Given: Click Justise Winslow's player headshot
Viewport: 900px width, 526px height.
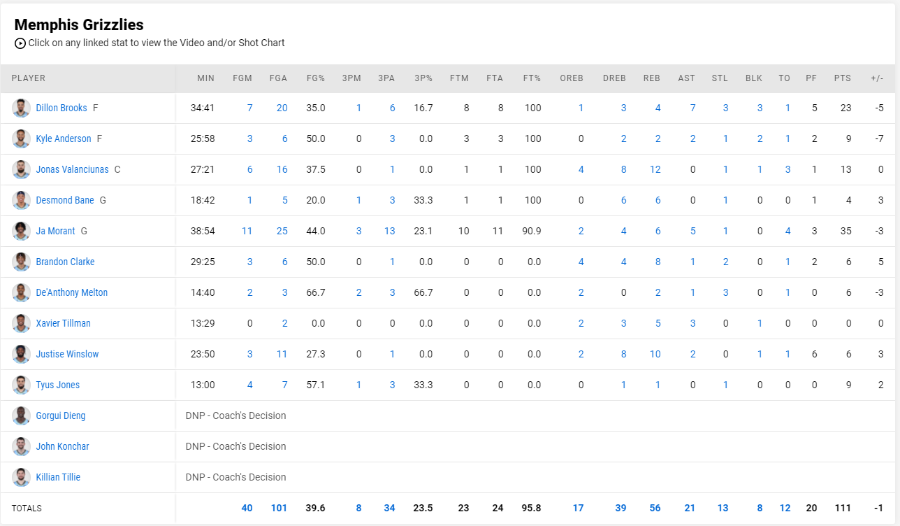Looking at the screenshot, I should coord(21,354).
